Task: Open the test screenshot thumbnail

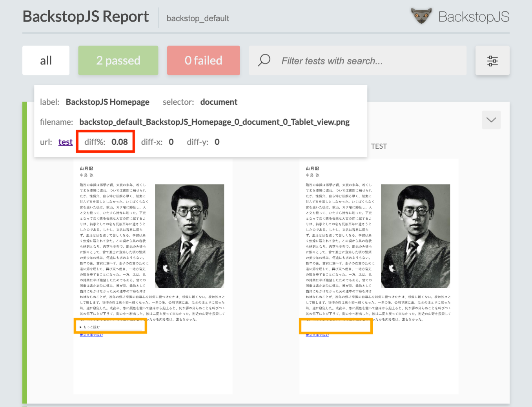Action: (379, 275)
